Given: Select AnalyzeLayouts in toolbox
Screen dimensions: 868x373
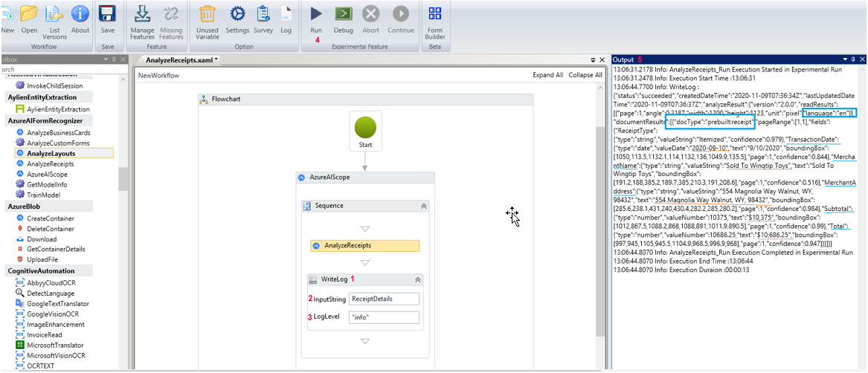Looking at the screenshot, I should (x=51, y=153).
